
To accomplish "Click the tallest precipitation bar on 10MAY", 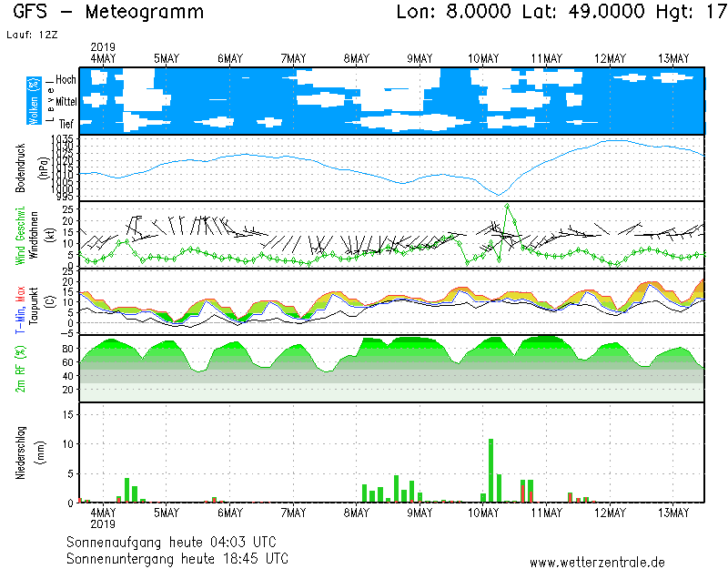I will click(490, 470).
